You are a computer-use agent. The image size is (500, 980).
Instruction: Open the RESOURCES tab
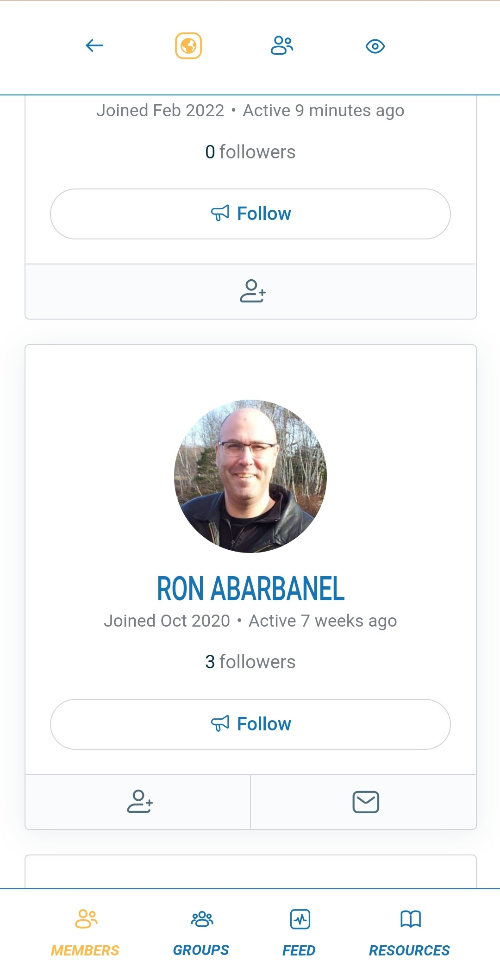tap(409, 932)
